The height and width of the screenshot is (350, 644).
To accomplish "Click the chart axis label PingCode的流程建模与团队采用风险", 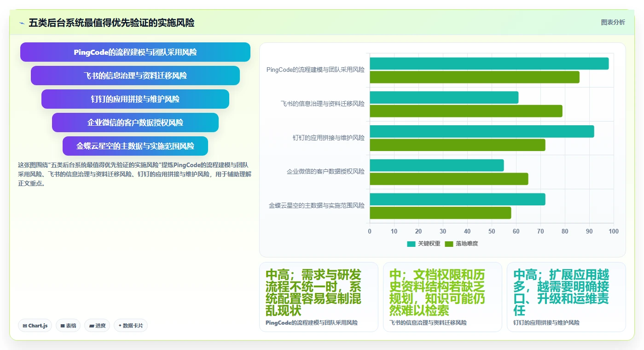I will point(315,70).
